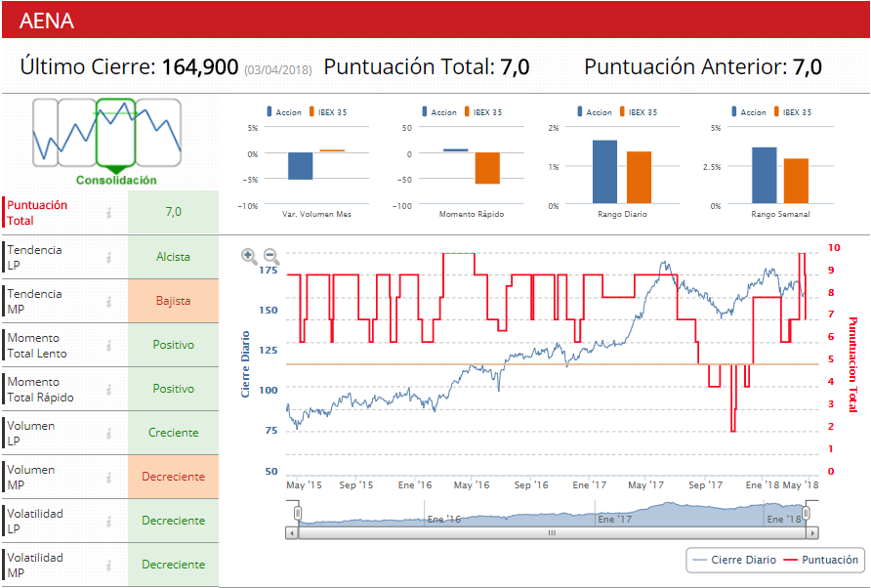Click the Bajista value for Tendencia MP
This screenshot has width=871, height=588.
pos(173,301)
